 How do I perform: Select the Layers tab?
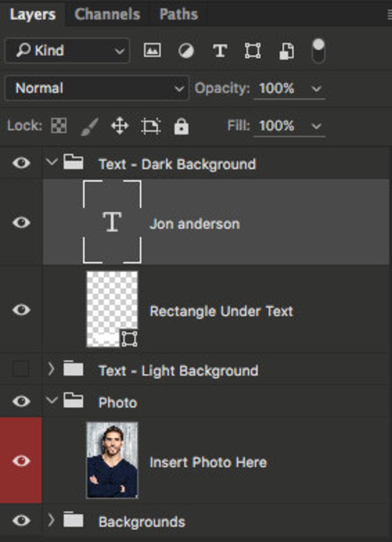click(x=33, y=14)
